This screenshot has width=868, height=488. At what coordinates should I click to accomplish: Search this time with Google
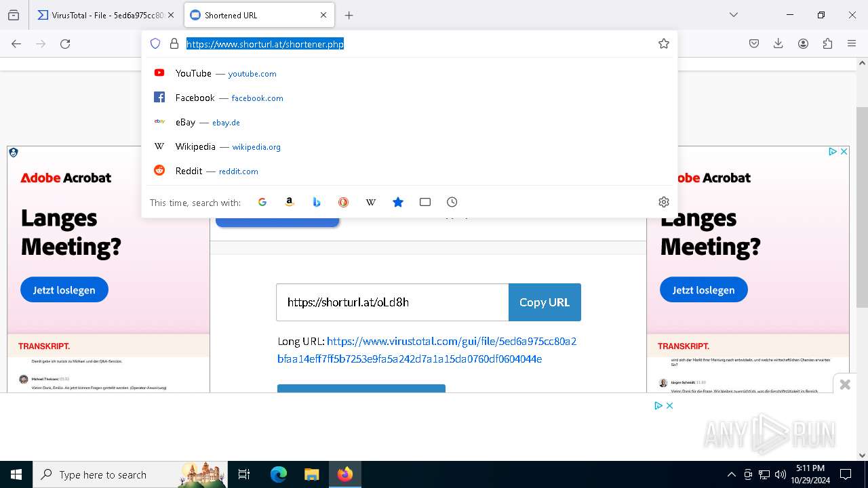(262, 202)
